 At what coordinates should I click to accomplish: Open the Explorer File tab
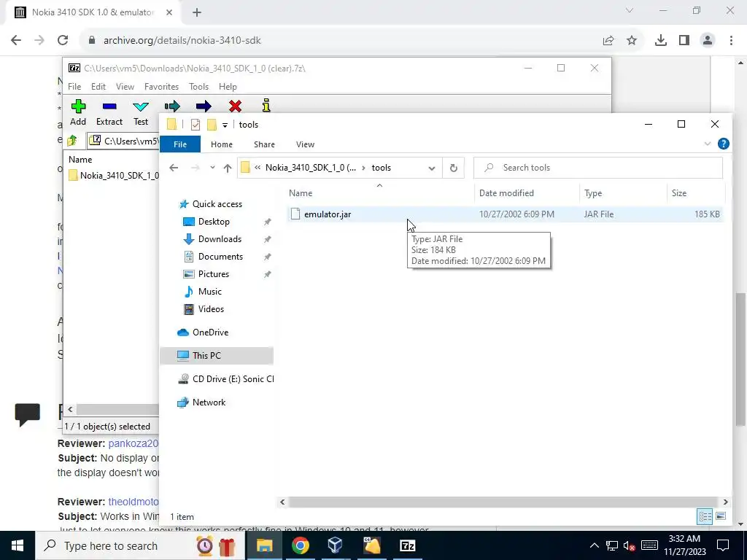pos(180,144)
